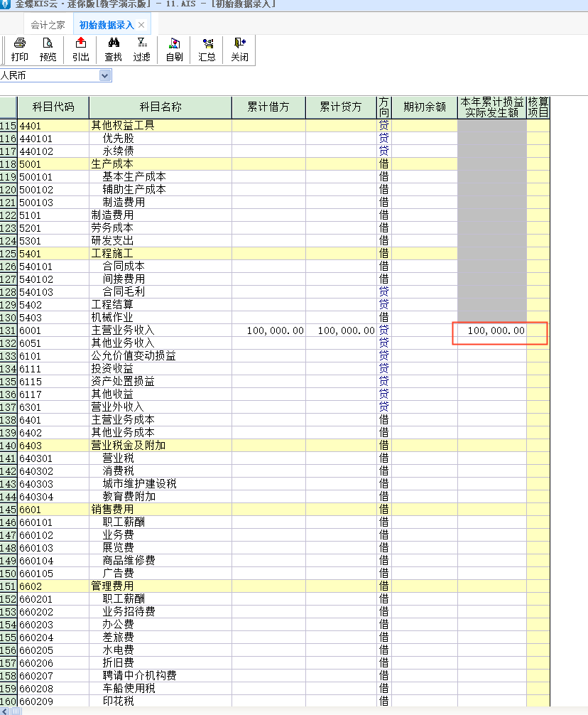Click the 累计借方 column header
The width and height of the screenshot is (588, 715).
[268, 107]
